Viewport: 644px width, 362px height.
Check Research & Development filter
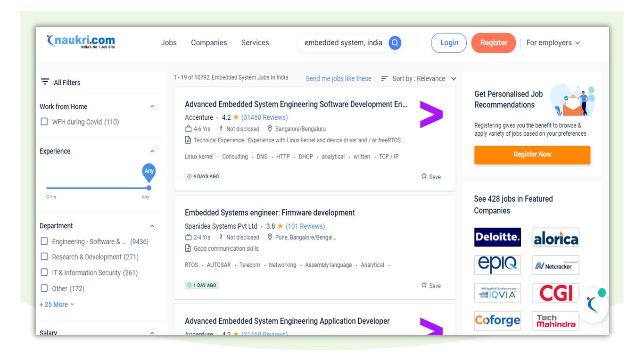coord(44,257)
